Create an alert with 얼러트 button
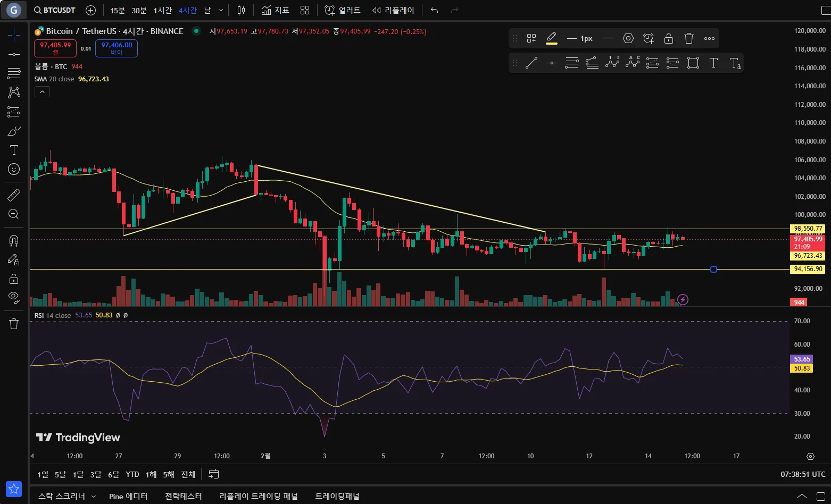Image resolution: width=831 pixels, height=504 pixels. 343,10
